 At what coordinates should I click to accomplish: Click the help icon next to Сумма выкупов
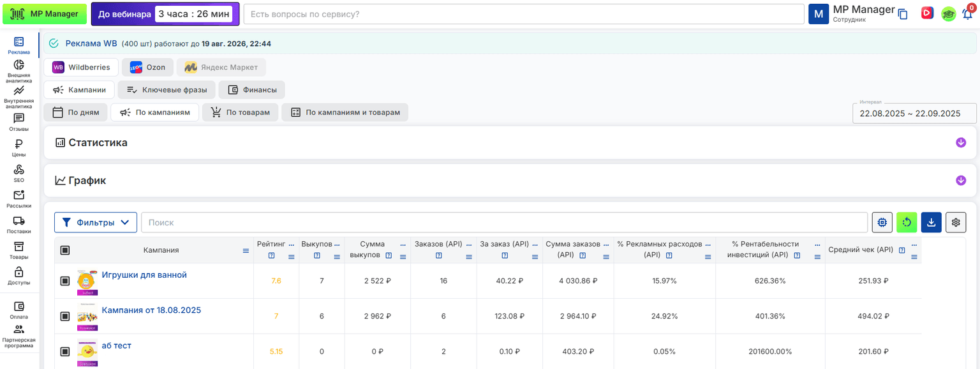click(x=389, y=255)
